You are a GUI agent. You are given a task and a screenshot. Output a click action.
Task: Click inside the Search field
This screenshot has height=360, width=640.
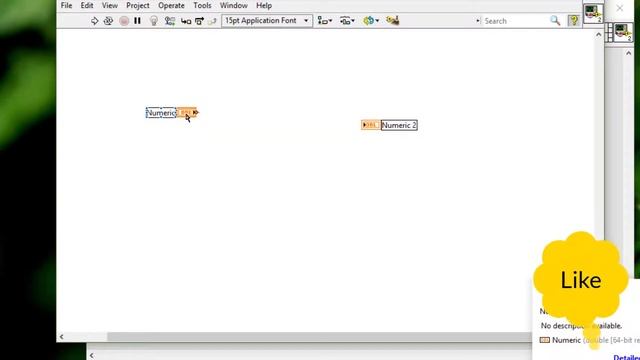[x=515, y=21]
